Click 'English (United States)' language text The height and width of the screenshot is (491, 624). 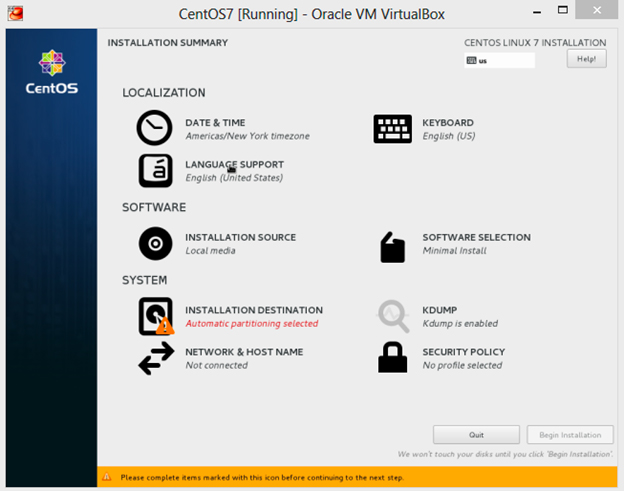click(234, 178)
